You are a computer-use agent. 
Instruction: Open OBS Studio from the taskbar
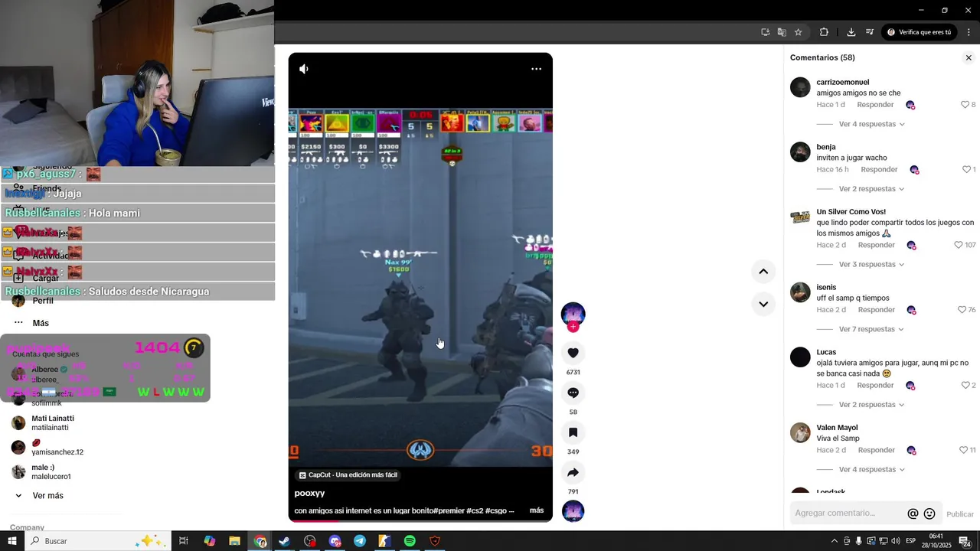[x=309, y=541]
